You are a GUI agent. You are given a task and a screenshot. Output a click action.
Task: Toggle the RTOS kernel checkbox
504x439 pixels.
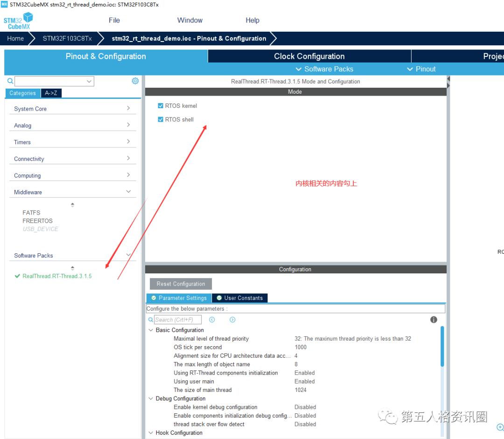[161, 106]
